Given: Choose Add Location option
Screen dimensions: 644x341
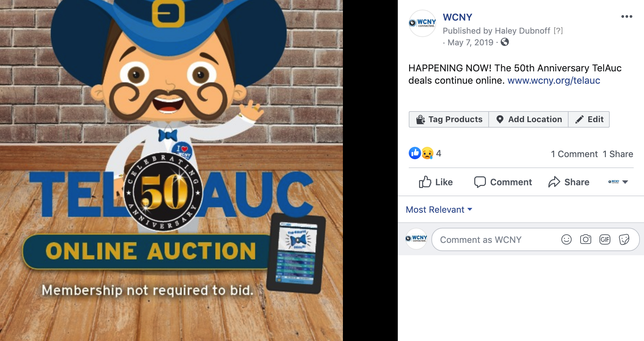Looking at the screenshot, I should point(528,119).
